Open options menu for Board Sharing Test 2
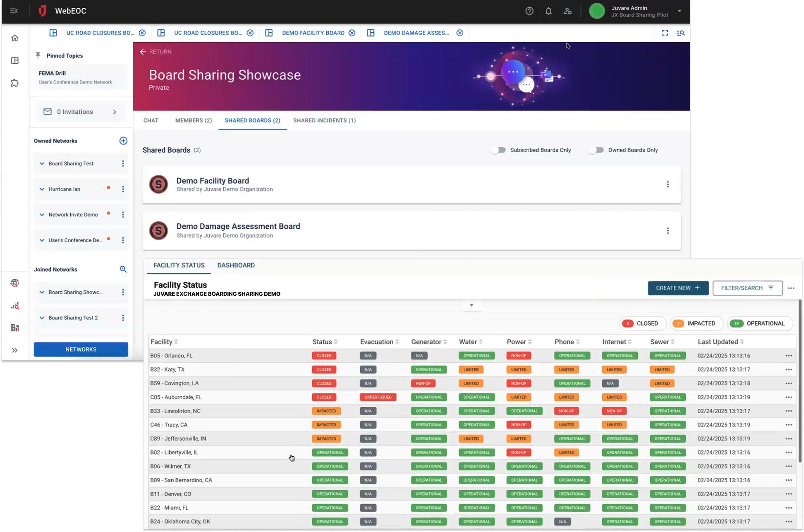Viewport: 804px width, 532px height. point(123,318)
